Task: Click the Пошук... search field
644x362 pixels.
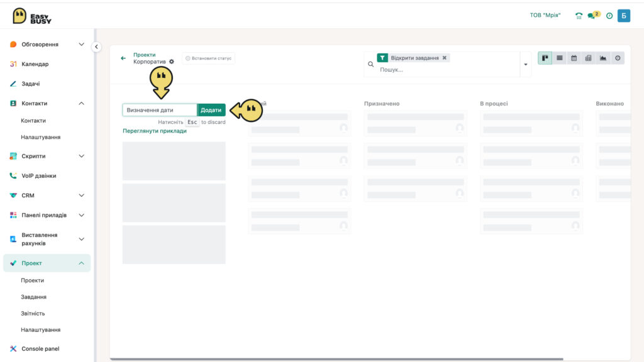Action: click(448, 70)
